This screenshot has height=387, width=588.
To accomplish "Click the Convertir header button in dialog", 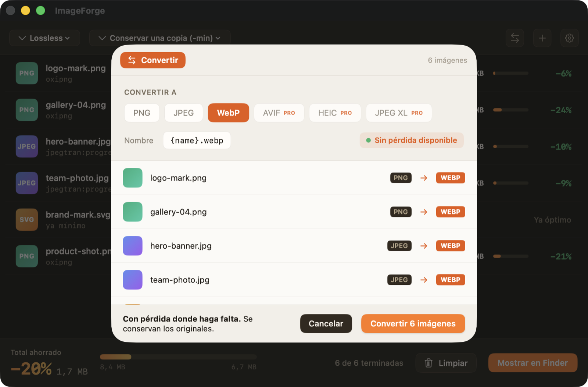I will [x=153, y=60].
